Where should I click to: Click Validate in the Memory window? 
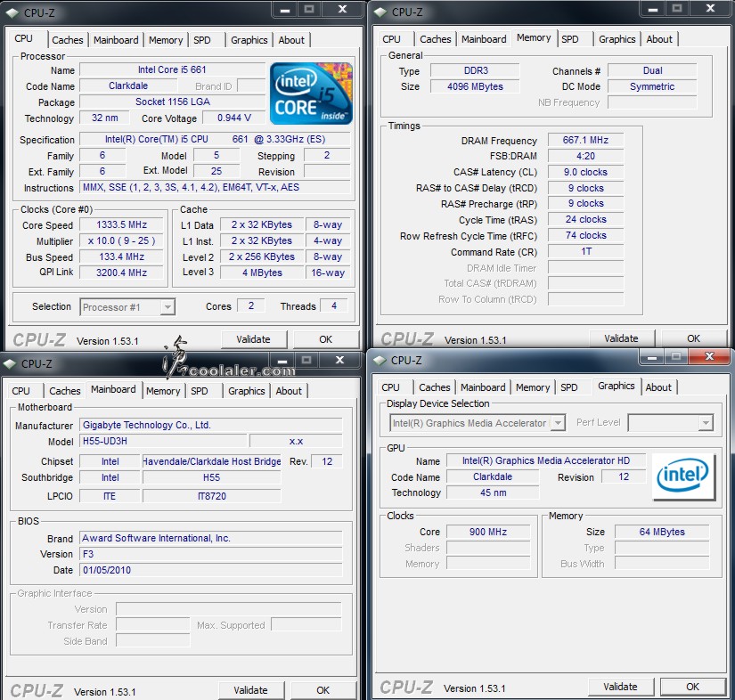click(x=621, y=338)
